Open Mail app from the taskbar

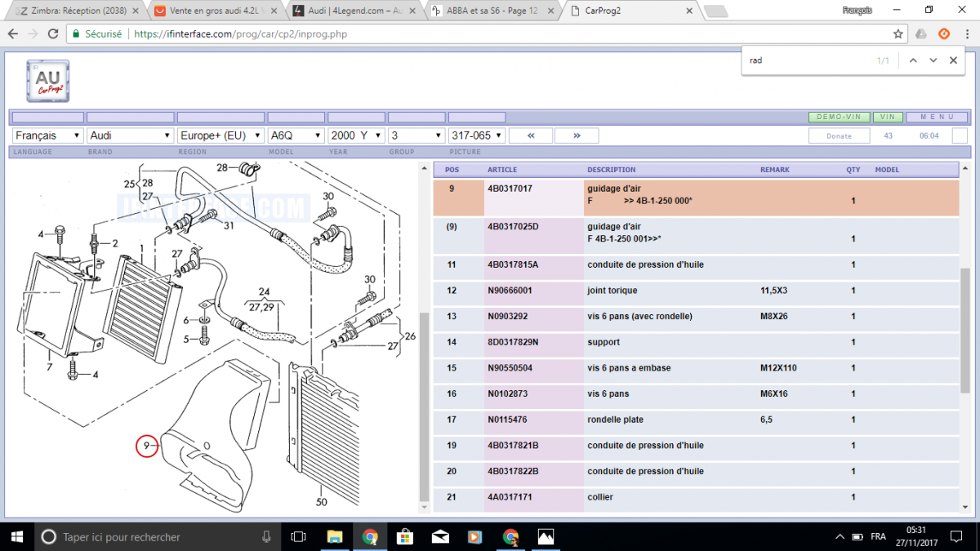pos(440,536)
